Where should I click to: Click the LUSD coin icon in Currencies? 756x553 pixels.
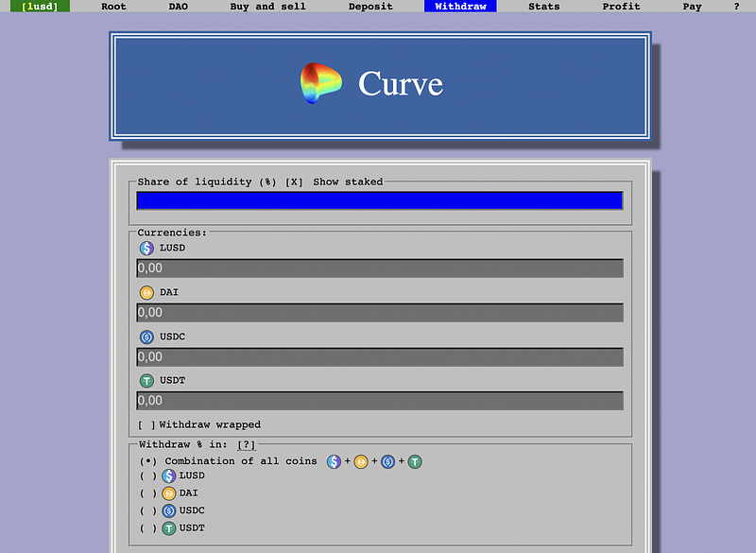click(x=146, y=249)
